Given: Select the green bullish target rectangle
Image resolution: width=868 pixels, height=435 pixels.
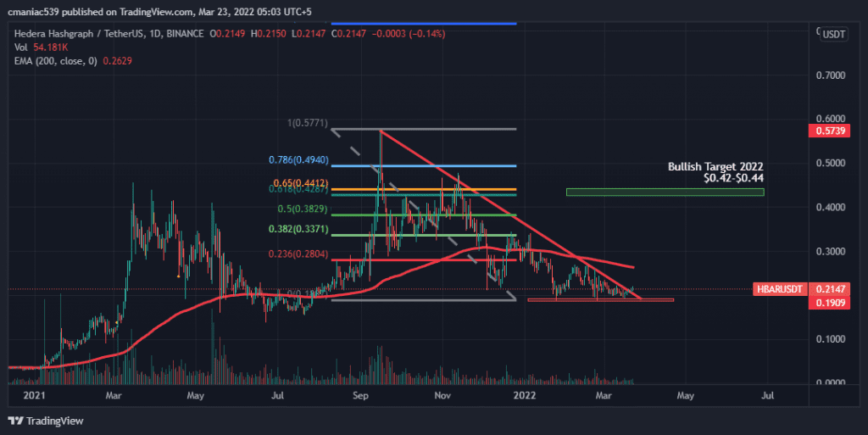Looking at the screenshot, I should [665, 192].
